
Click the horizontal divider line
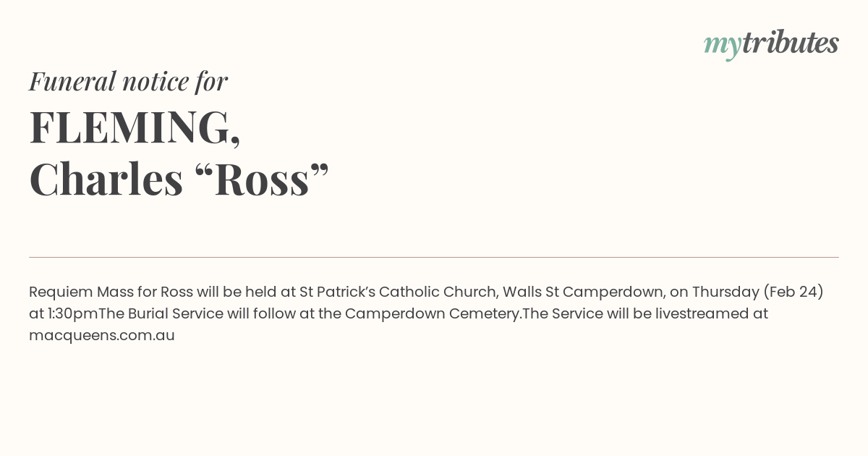tap(434, 257)
